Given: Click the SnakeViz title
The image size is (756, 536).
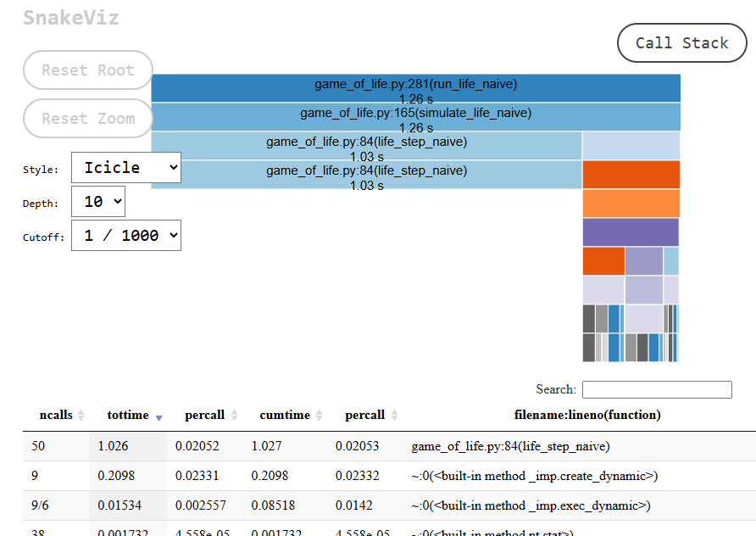Looking at the screenshot, I should (71, 18).
